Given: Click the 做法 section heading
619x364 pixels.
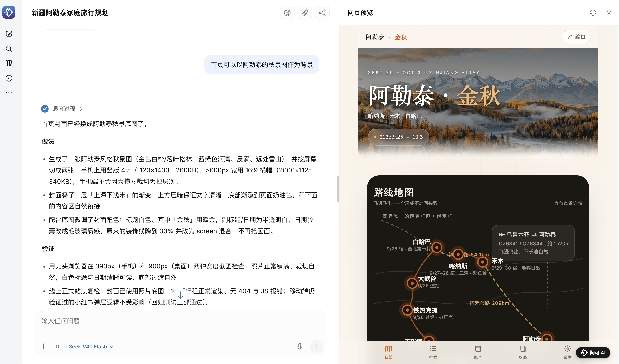Looking at the screenshot, I should click(48, 142).
